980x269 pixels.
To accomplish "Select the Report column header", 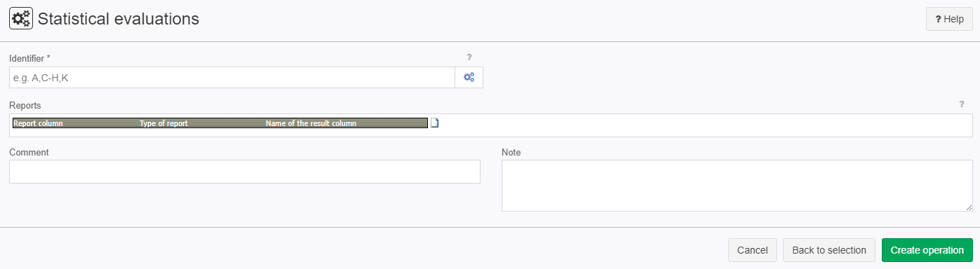I will [x=38, y=123].
